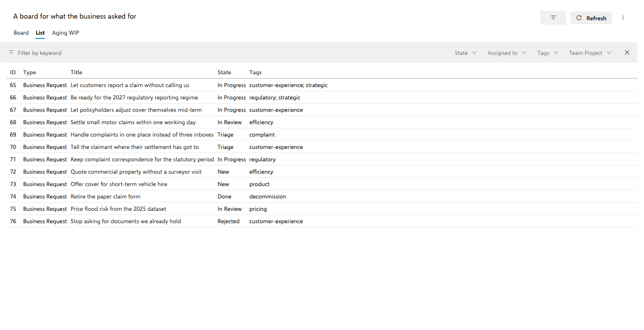The height and width of the screenshot is (330, 644).
Task: Click ID 65 in the list
Action: (13, 85)
